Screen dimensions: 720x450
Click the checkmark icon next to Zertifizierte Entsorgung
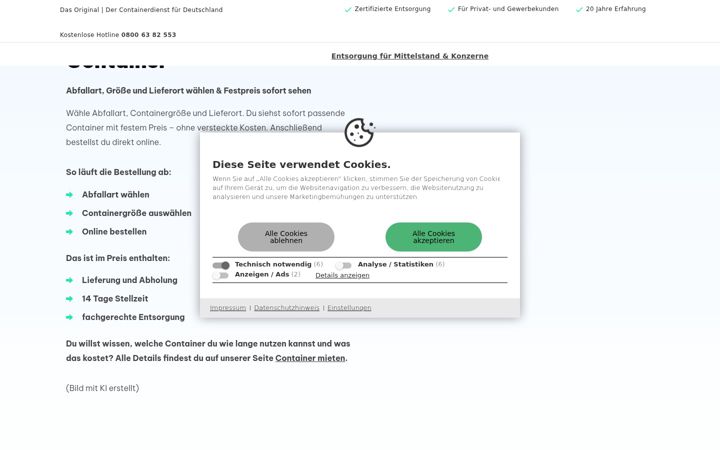pos(348,9)
